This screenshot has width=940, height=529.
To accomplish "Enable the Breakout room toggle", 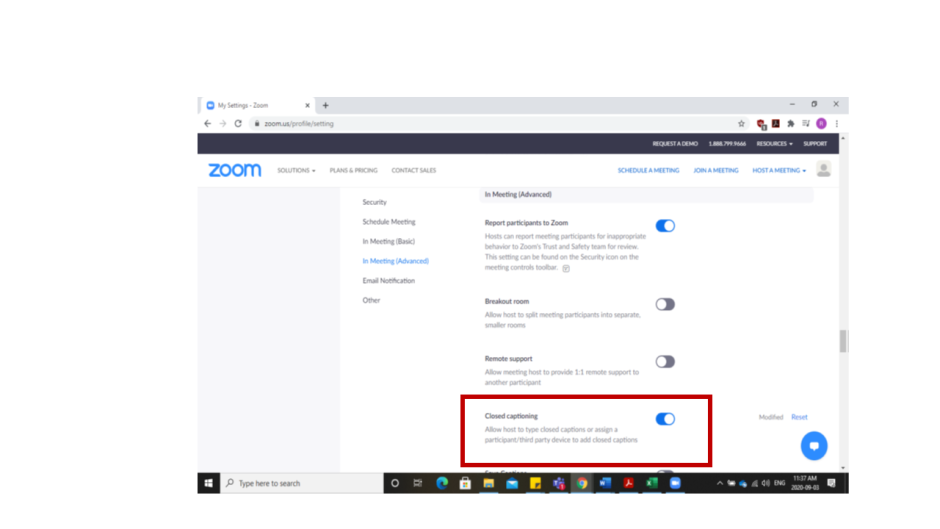I will pyautogui.click(x=665, y=304).
